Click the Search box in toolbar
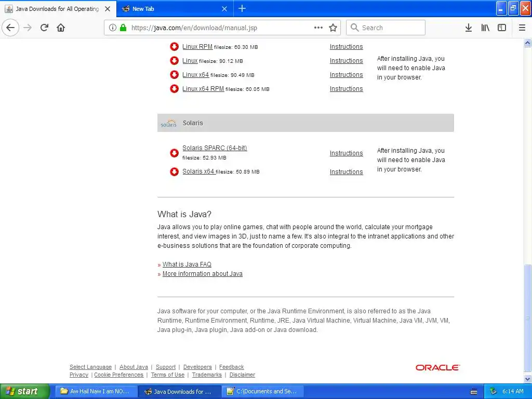Viewport: 532px width, 399px height. click(x=385, y=28)
